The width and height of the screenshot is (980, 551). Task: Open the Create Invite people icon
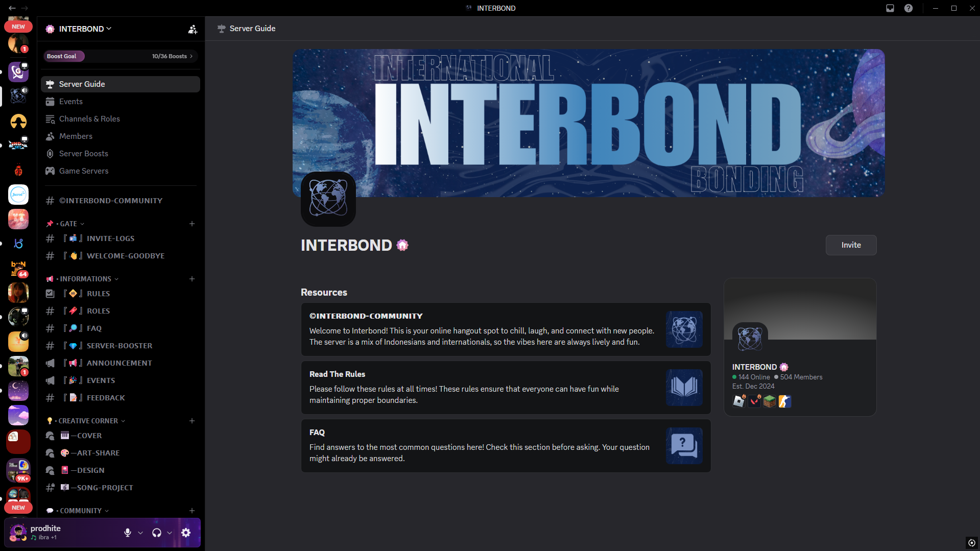[x=193, y=29]
